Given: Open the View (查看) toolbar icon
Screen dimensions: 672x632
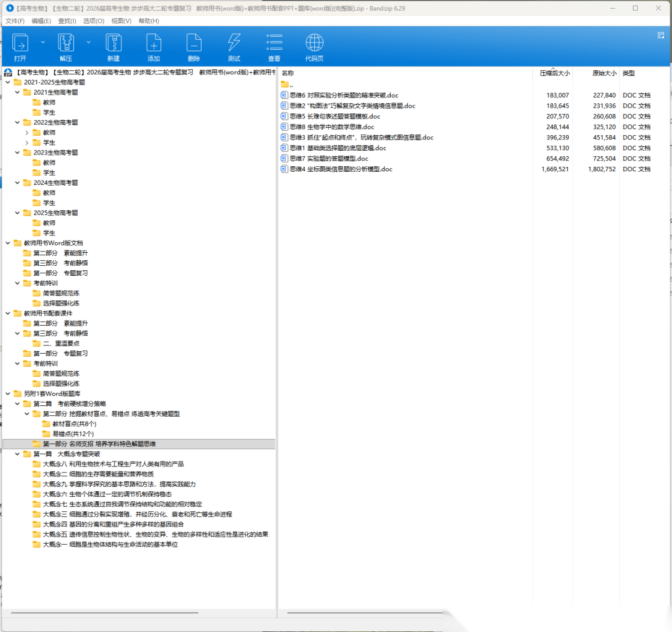Looking at the screenshot, I should (274, 44).
